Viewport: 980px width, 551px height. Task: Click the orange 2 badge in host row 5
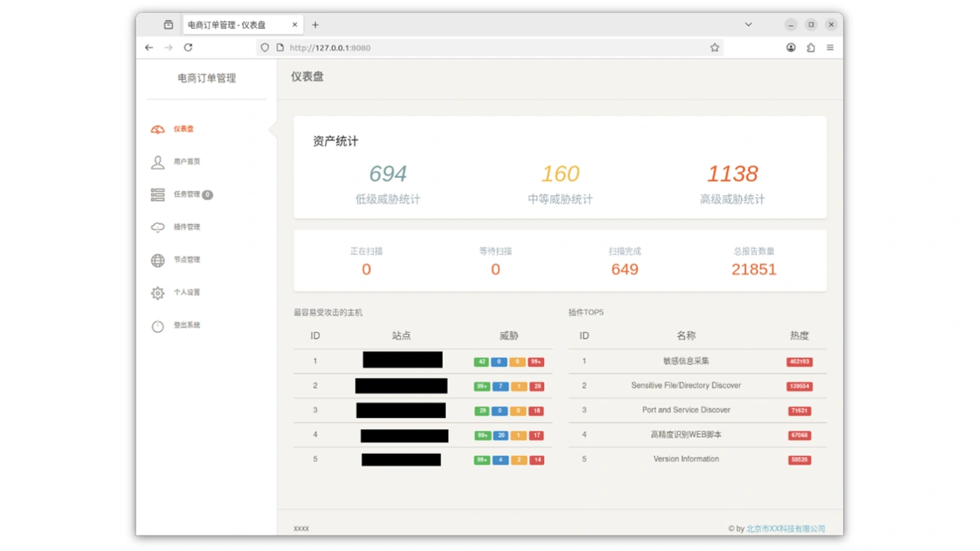coord(518,460)
